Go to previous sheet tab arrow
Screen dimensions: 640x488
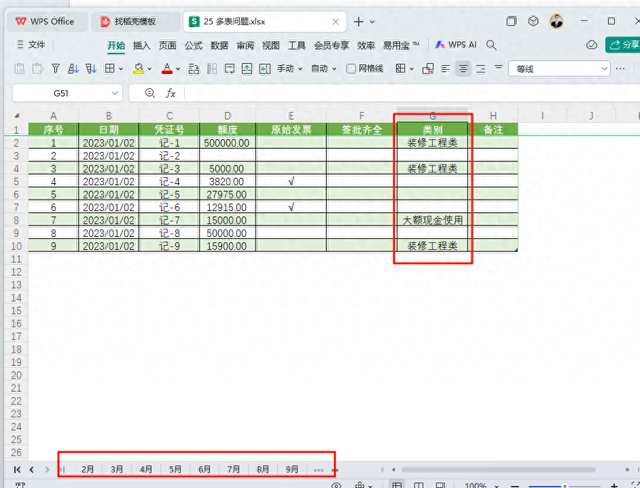click(x=32, y=470)
